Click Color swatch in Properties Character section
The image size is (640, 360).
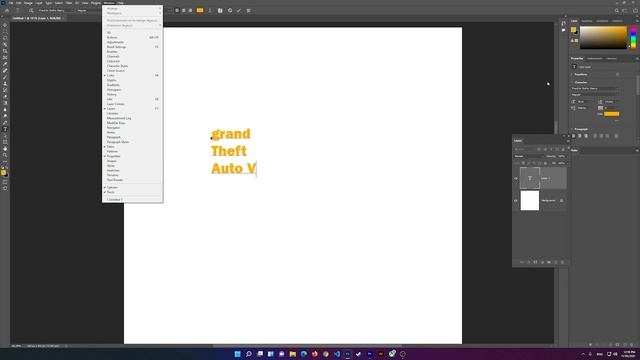[x=611, y=114]
